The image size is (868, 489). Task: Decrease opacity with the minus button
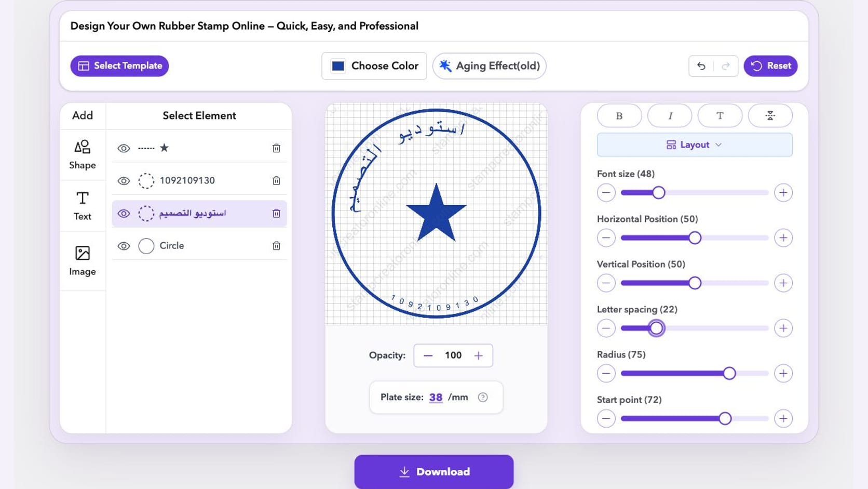428,355
